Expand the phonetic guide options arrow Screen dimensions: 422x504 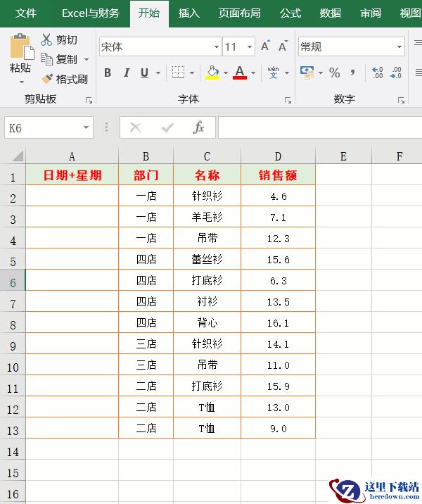[x=287, y=73]
